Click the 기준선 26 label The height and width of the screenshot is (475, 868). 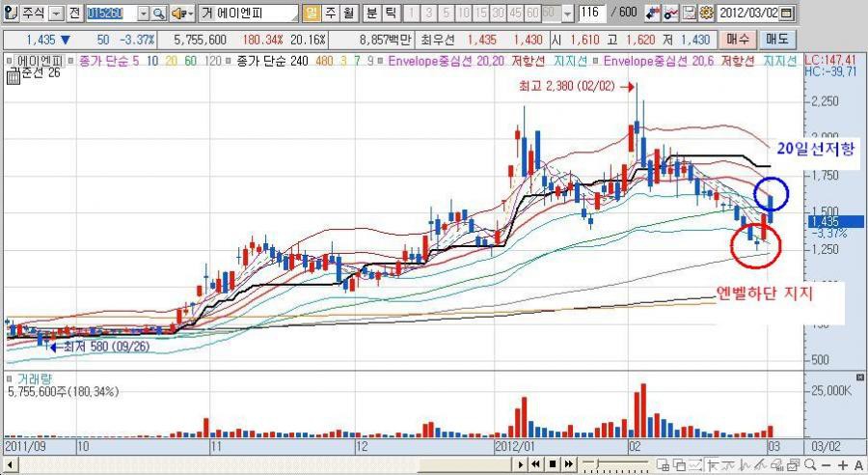[36, 72]
